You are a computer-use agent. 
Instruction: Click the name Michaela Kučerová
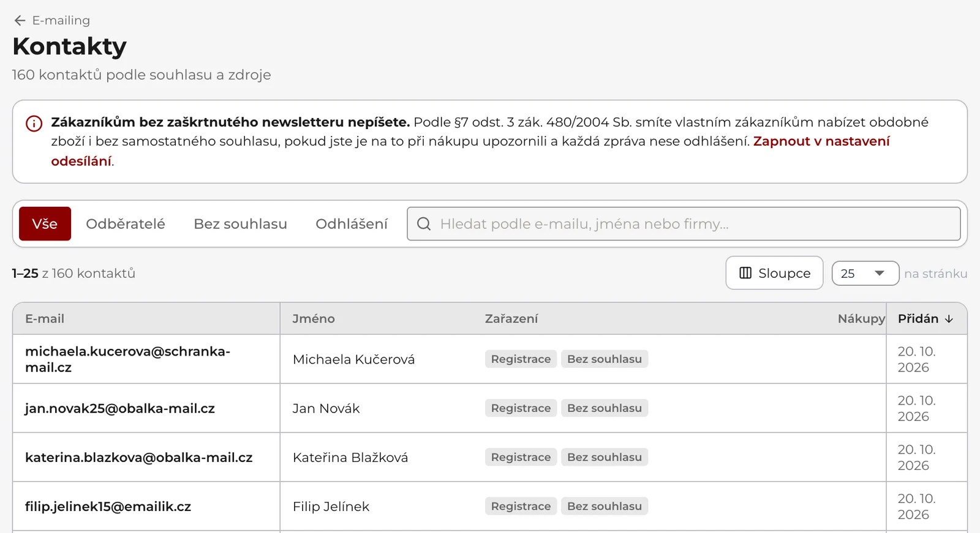(353, 359)
